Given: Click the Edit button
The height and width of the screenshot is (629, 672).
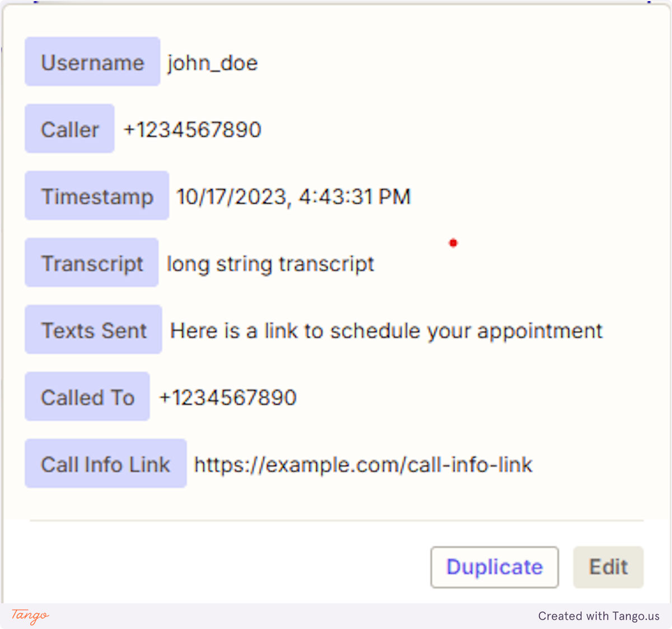Looking at the screenshot, I should (608, 566).
